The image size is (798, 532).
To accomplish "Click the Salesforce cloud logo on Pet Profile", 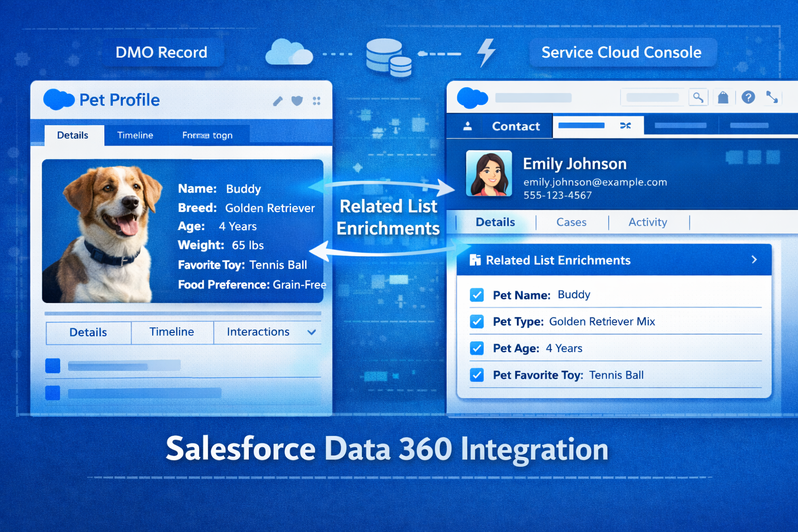I will (58, 99).
